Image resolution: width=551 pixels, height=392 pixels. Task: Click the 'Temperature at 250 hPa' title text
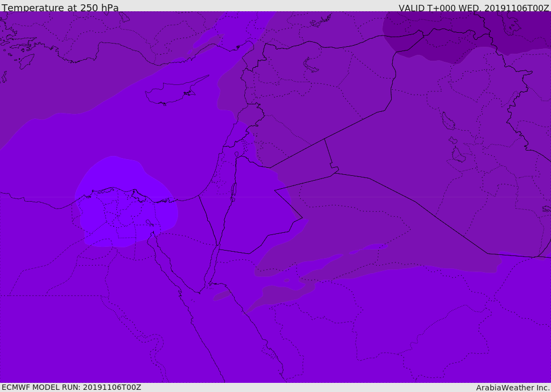60,8
